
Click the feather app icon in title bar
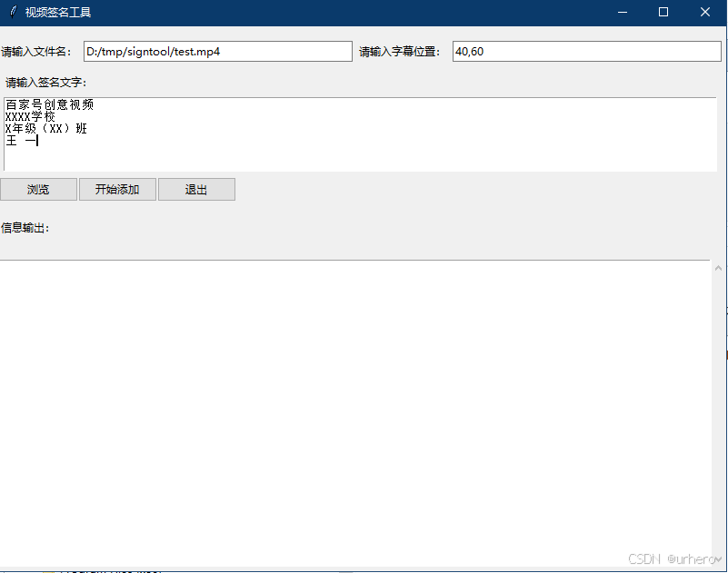pyautogui.click(x=13, y=12)
